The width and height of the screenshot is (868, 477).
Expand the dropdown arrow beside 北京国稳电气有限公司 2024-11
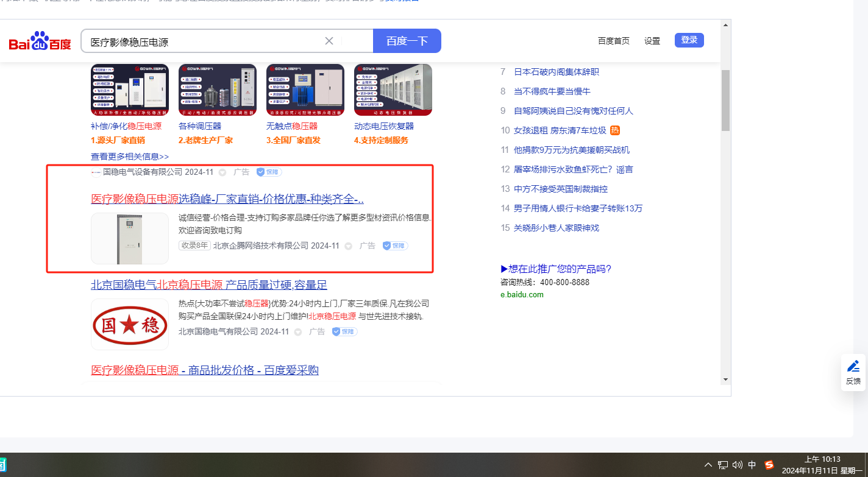[x=298, y=332]
